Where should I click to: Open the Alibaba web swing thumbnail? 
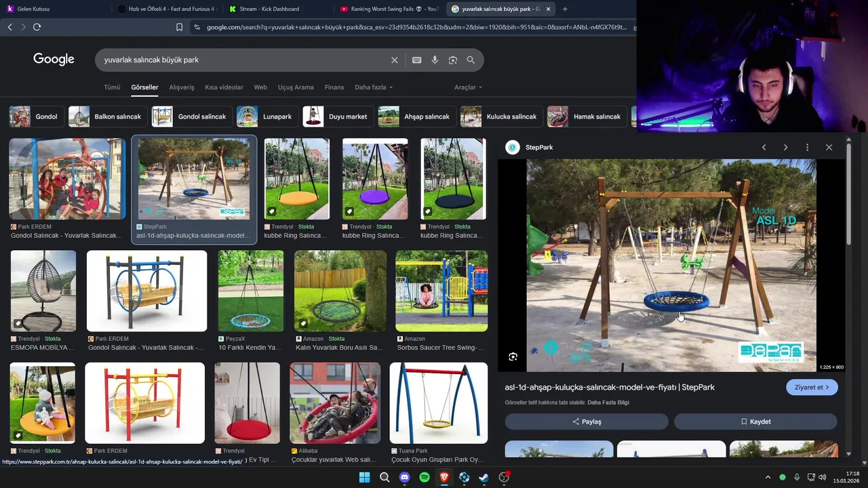click(335, 403)
